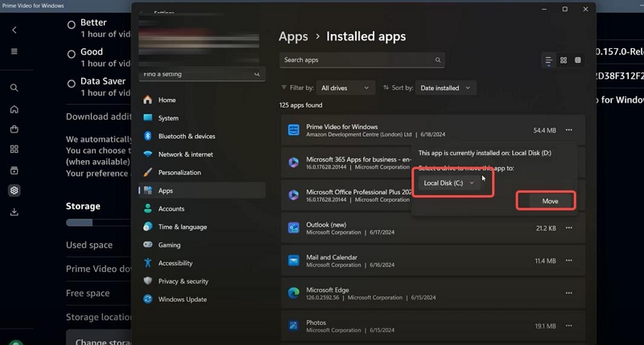Maximize the Settings window

pyautogui.click(x=565, y=9)
